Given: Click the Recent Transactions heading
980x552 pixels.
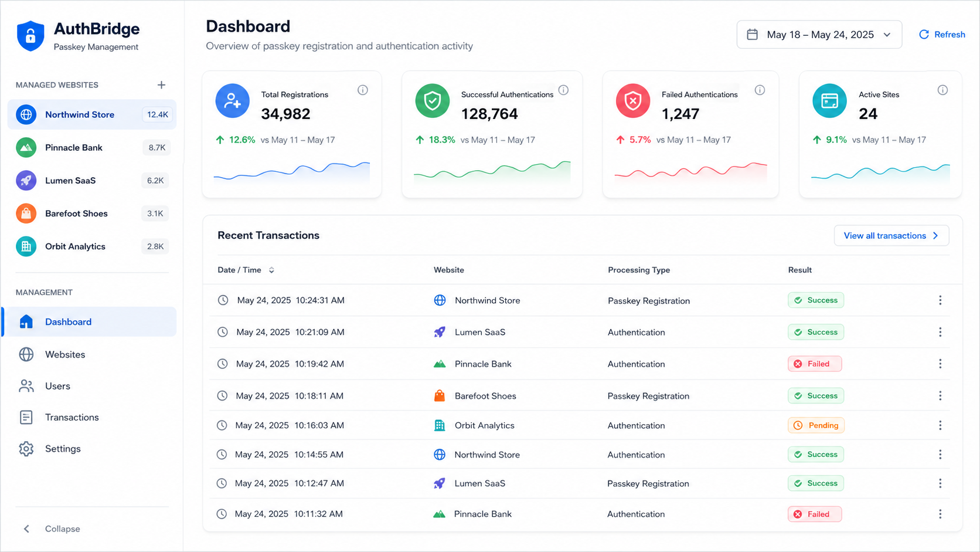Looking at the screenshot, I should [268, 235].
